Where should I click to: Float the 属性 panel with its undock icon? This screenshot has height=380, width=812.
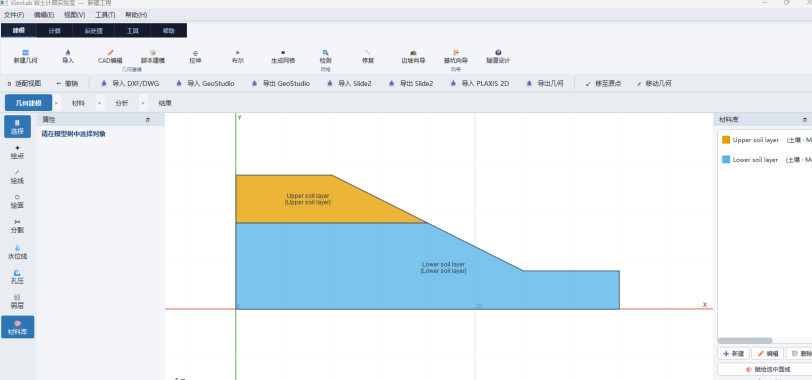pyautogui.click(x=148, y=120)
